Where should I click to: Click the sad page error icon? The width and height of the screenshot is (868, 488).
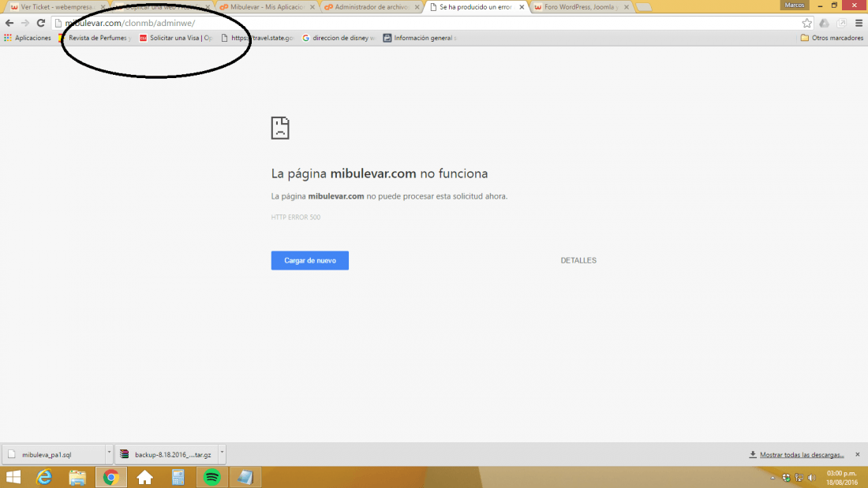280,128
